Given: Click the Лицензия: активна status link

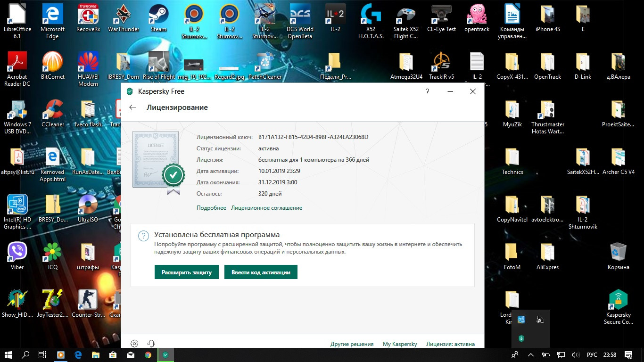Looking at the screenshot, I should pos(450,344).
